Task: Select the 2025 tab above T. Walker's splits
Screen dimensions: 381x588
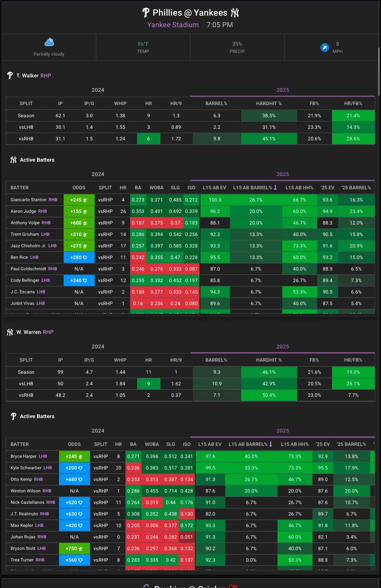Action: pos(283,90)
